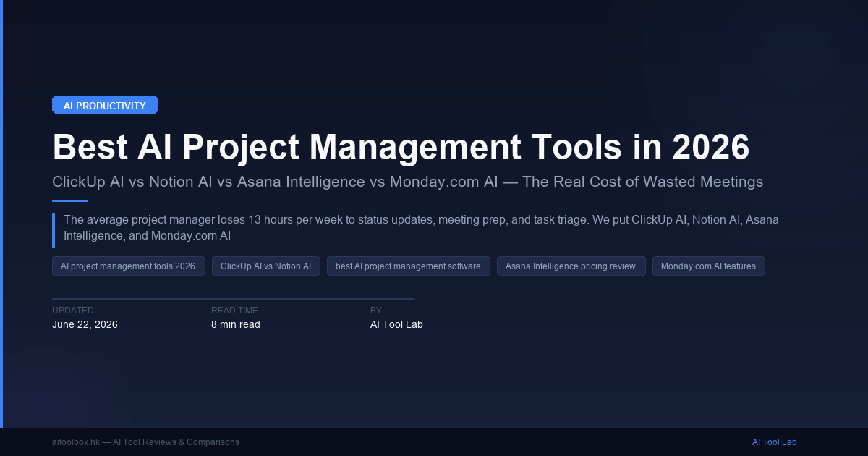Click the "8 min read" value

tap(236, 324)
